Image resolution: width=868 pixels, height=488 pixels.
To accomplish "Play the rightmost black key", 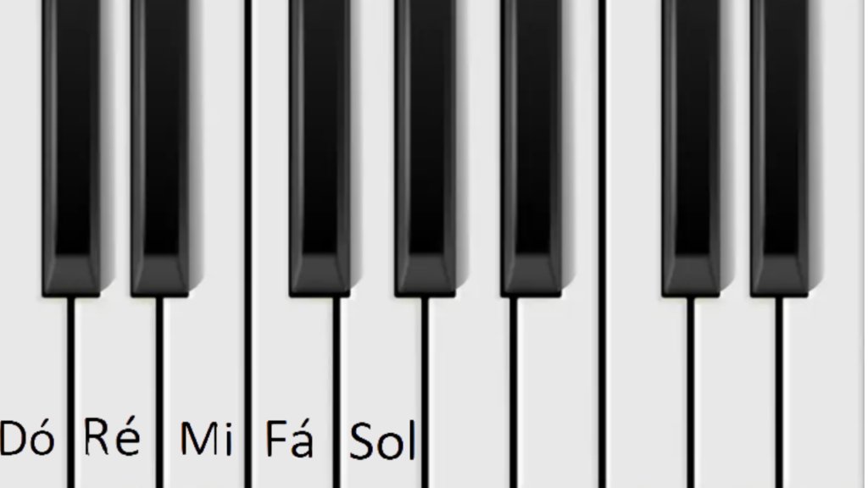I will 780,147.
